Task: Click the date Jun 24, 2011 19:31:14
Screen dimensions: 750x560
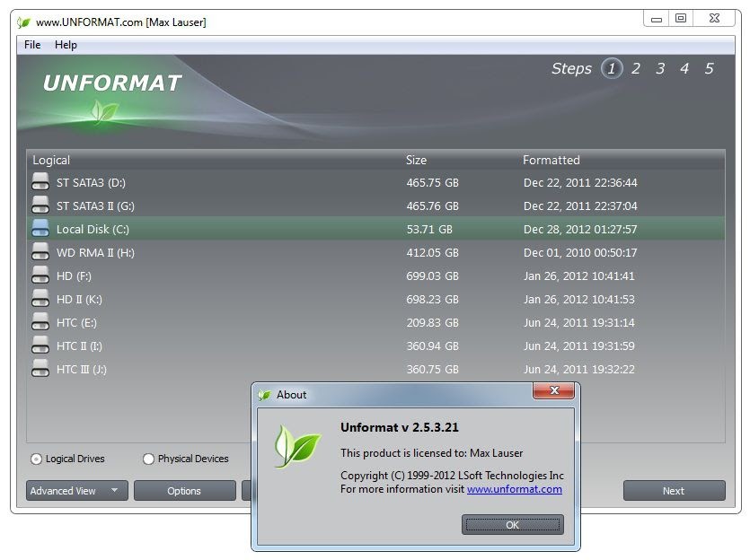Action: pyautogui.click(x=578, y=323)
